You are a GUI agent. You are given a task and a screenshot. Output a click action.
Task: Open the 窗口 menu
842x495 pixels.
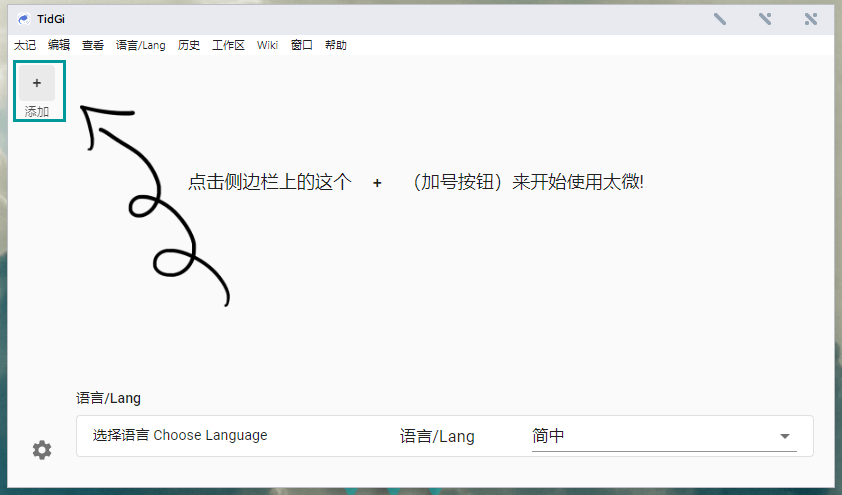tap(302, 45)
